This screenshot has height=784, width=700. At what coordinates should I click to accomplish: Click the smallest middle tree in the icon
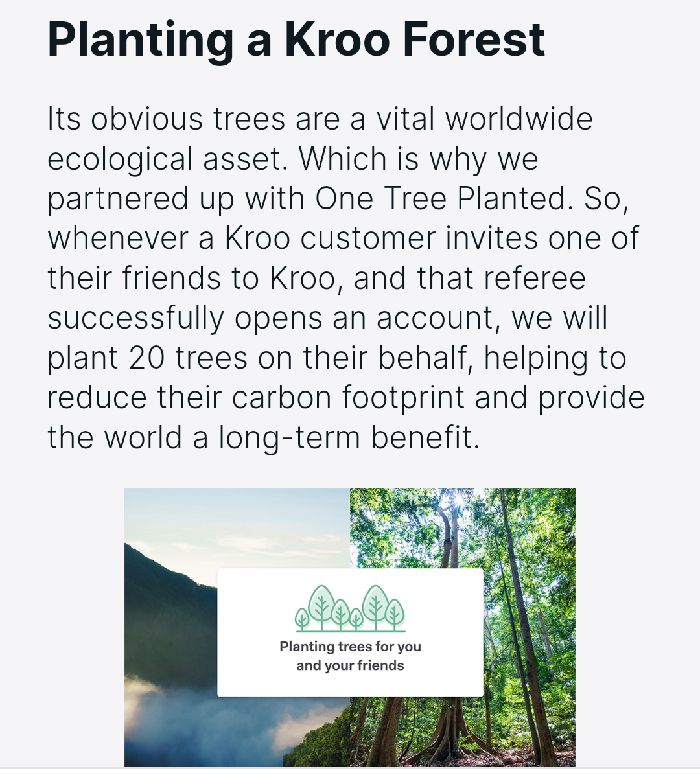pos(356,620)
